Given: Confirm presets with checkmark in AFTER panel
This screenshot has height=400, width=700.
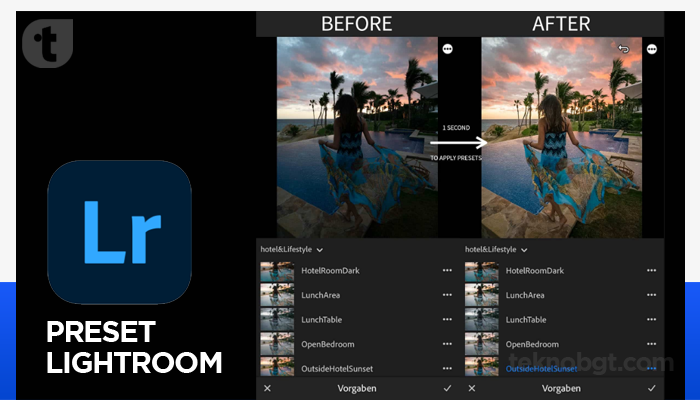Looking at the screenshot, I should pyautogui.click(x=652, y=388).
